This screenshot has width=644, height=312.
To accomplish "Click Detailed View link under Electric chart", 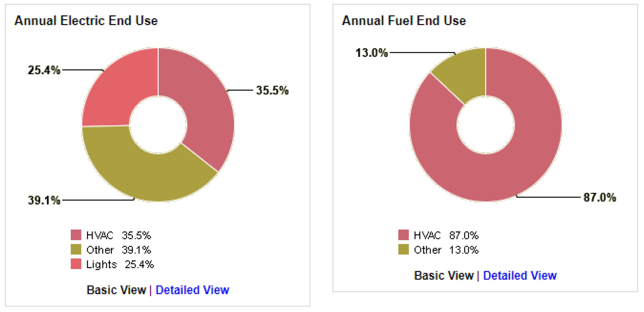I will tap(192, 290).
